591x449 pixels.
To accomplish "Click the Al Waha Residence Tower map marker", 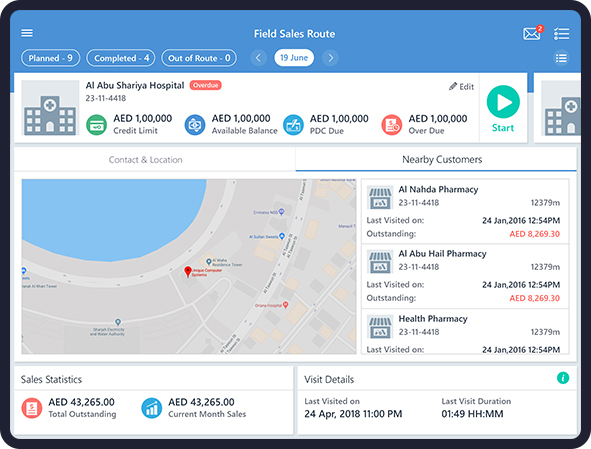I will tap(208, 261).
